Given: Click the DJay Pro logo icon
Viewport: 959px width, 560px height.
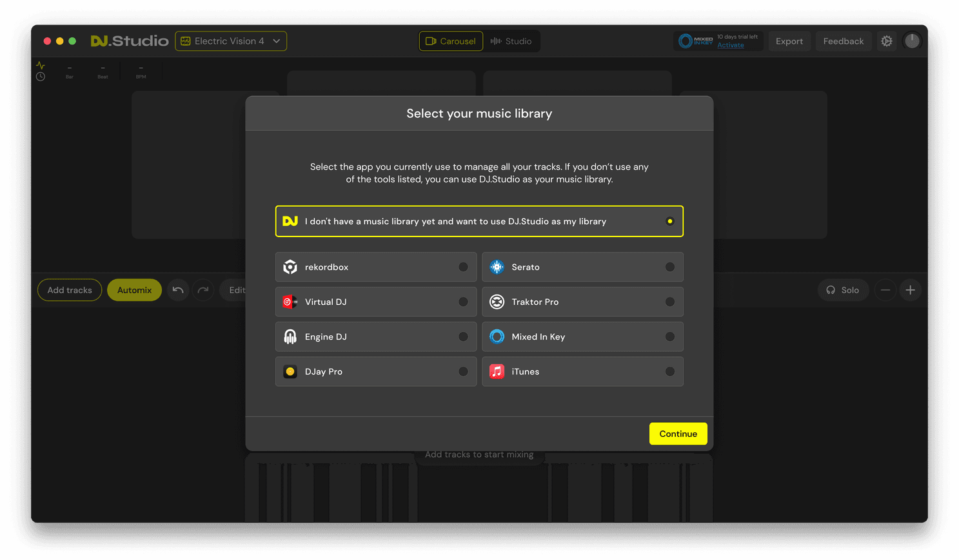Looking at the screenshot, I should [290, 371].
